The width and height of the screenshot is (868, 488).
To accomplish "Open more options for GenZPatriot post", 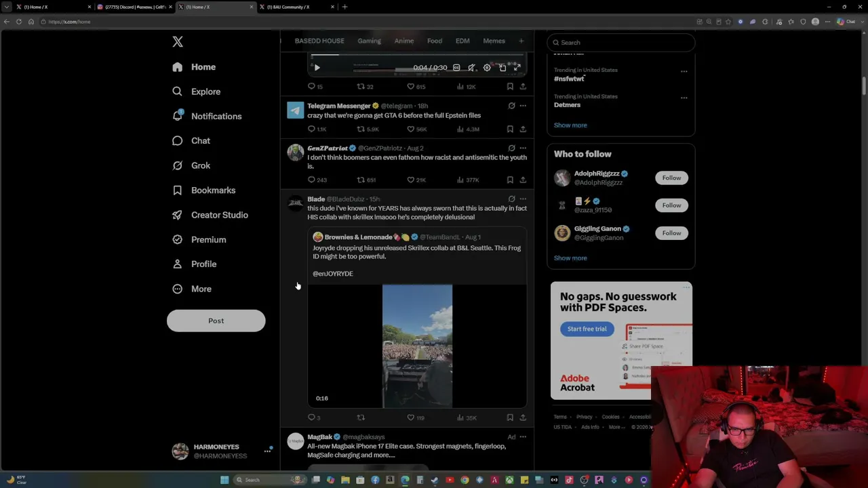I will pyautogui.click(x=523, y=148).
